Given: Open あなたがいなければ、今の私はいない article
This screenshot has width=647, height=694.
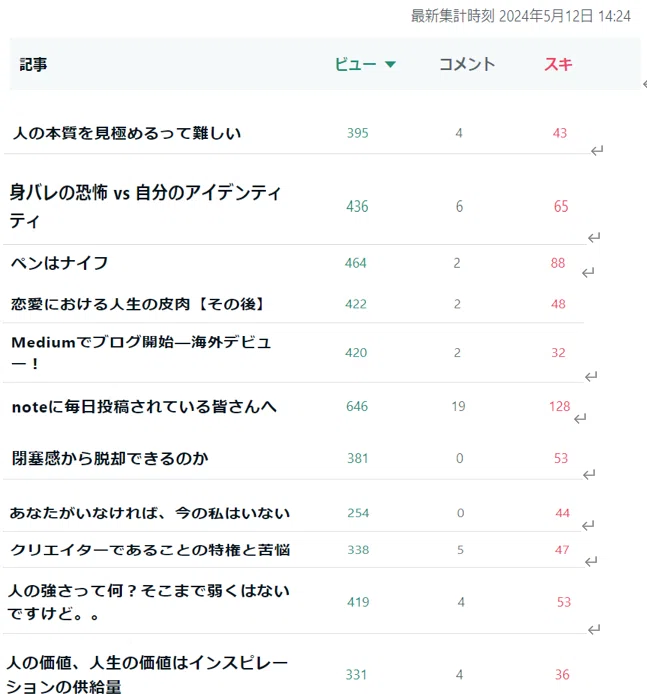Looking at the screenshot, I should 150,513.
